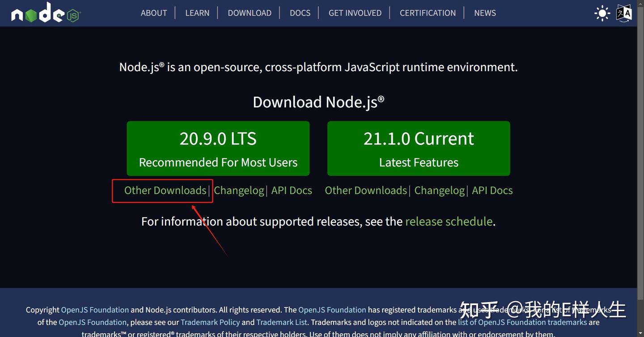Click the Node.js logo
The image size is (644, 337).
click(45, 13)
